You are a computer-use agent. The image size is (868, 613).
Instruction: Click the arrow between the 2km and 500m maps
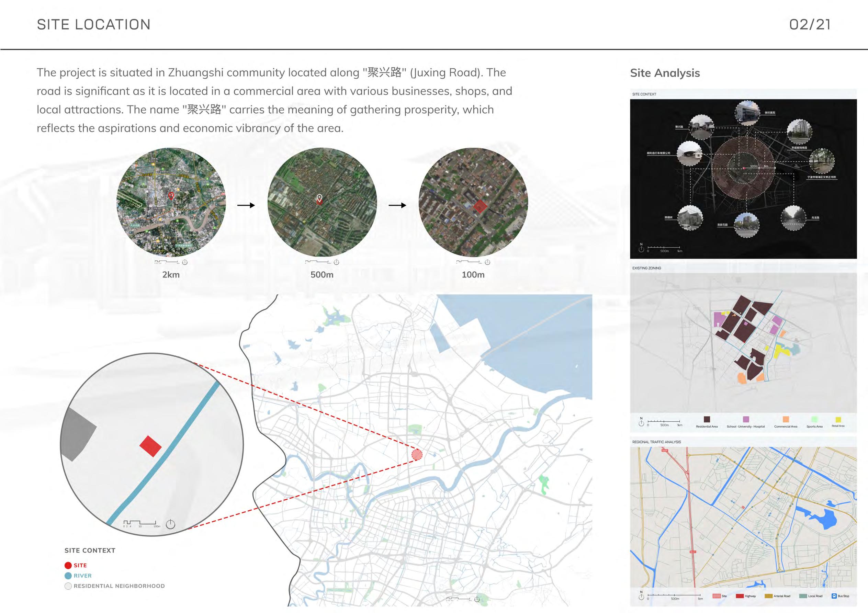[x=246, y=205]
